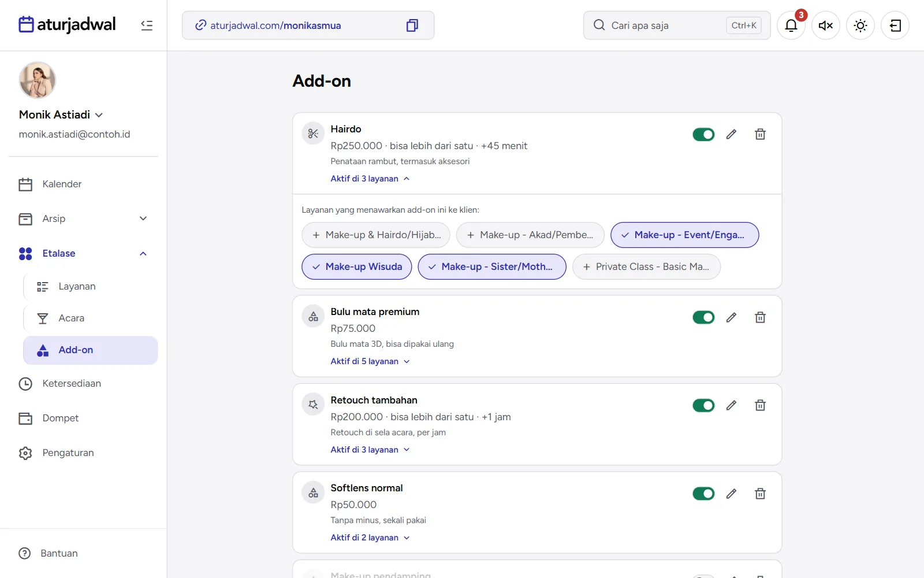Click the logout icon

tap(895, 25)
